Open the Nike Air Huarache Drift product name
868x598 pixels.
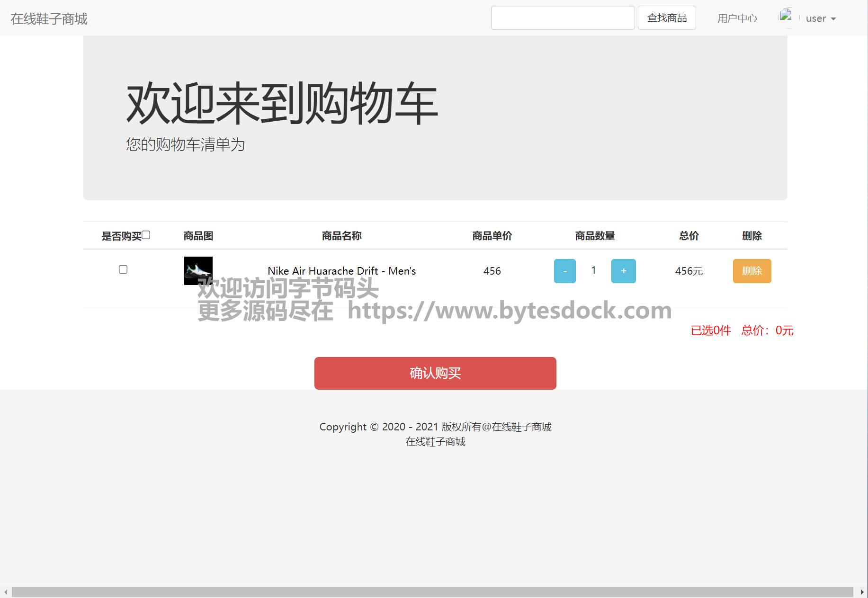[341, 271]
